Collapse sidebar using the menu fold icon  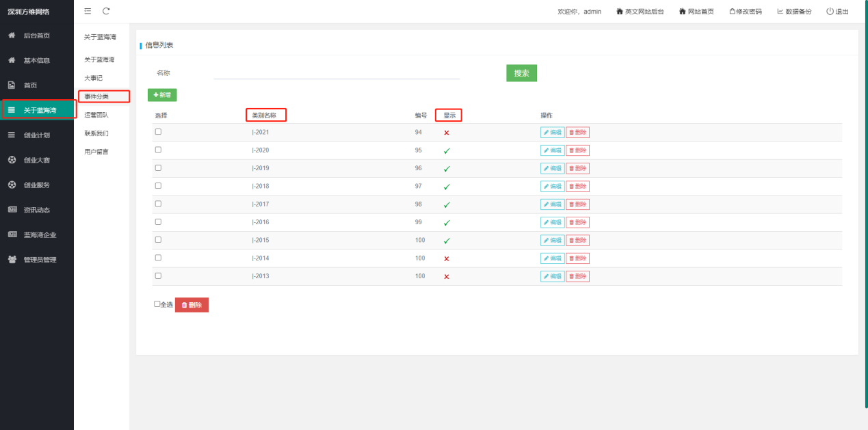click(x=88, y=11)
